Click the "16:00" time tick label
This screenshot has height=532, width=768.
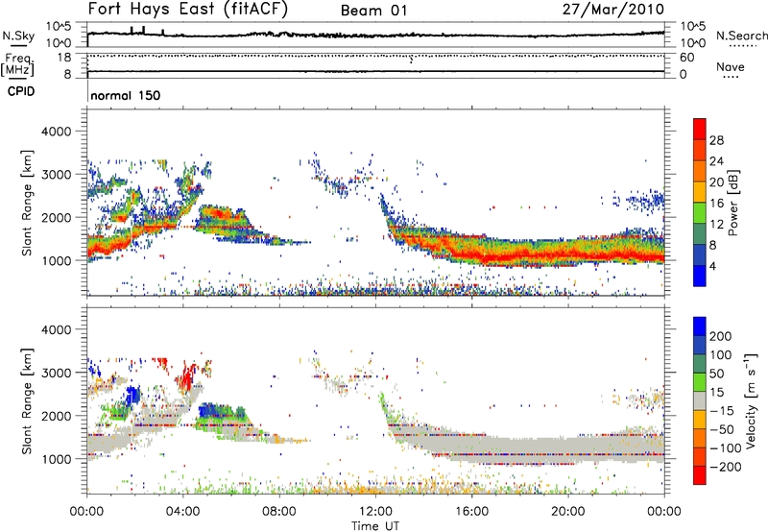471,512
